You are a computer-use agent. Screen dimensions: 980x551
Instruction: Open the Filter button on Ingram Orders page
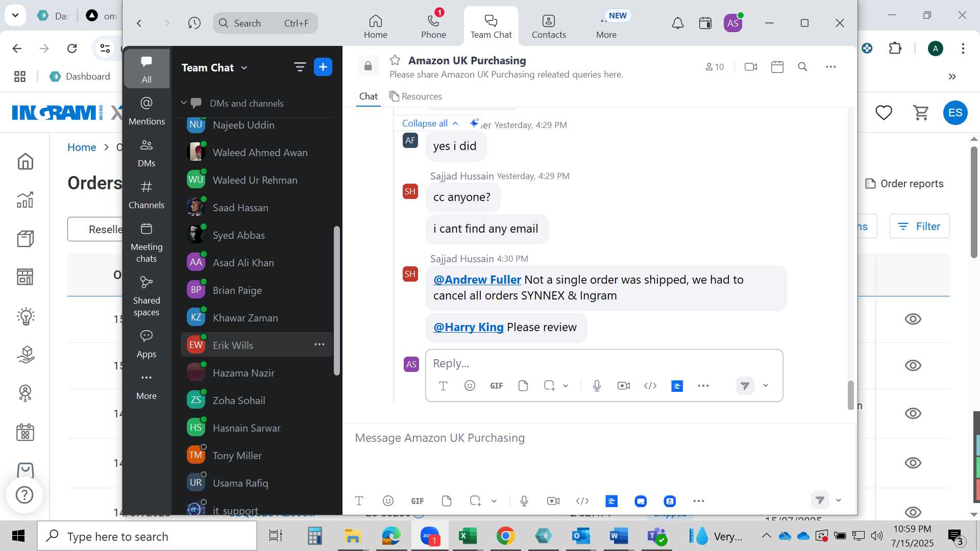pos(919,226)
